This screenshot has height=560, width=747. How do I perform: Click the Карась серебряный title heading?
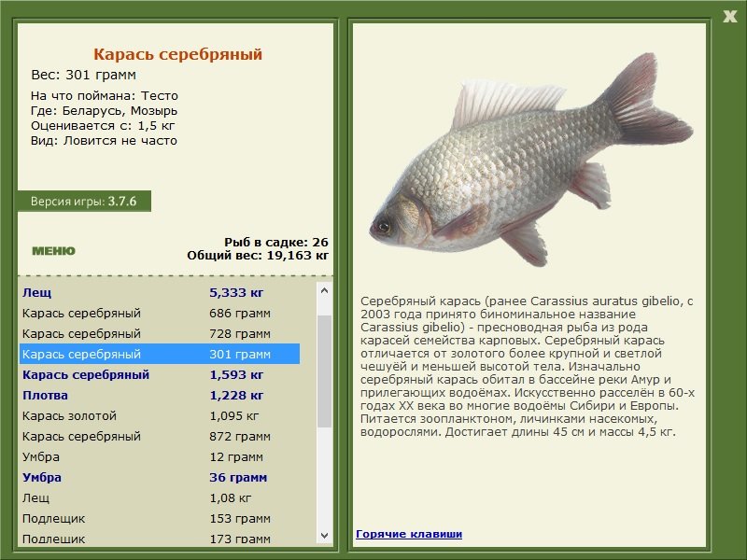[177, 54]
